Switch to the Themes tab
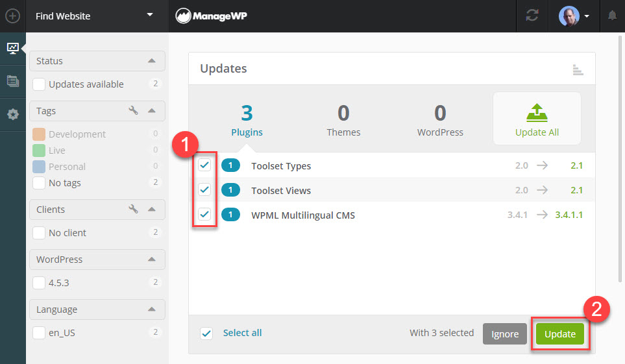The image size is (625, 364). point(343,121)
